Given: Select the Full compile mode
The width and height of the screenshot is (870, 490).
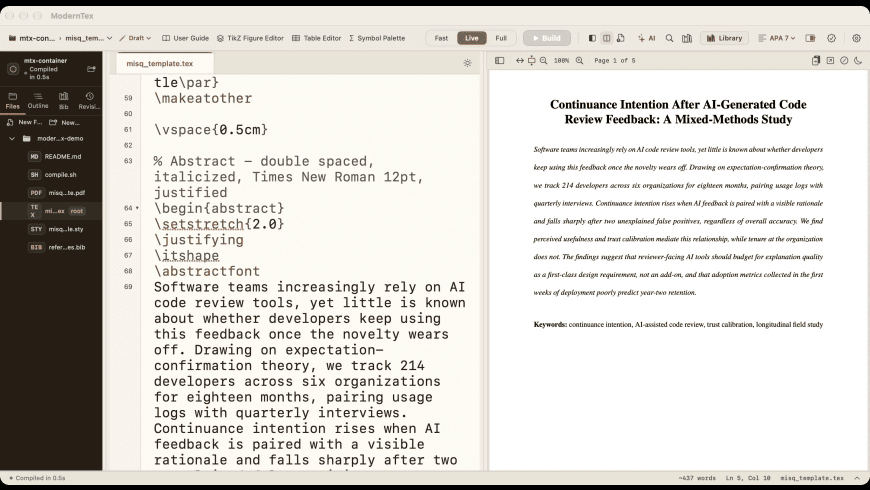Looking at the screenshot, I should (x=501, y=38).
